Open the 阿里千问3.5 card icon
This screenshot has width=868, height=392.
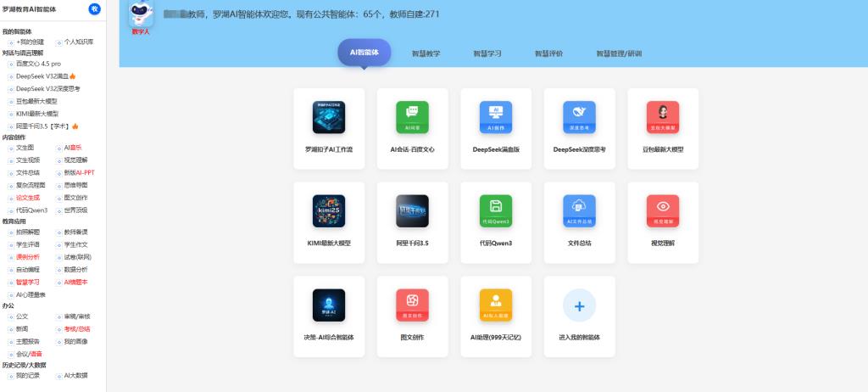(413, 210)
